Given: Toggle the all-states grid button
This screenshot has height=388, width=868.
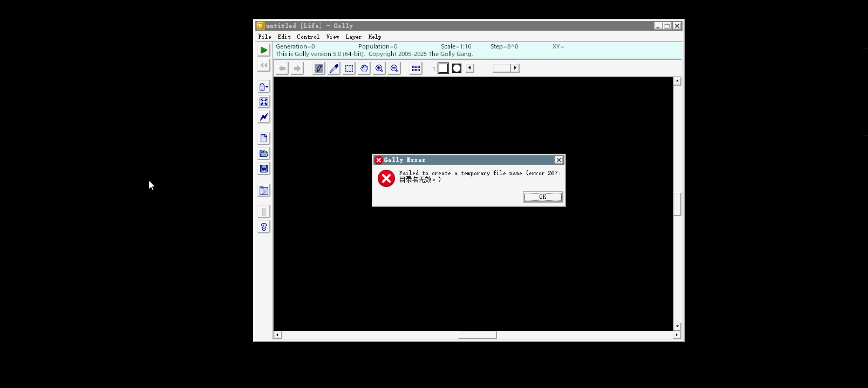Looking at the screenshot, I should pyautogui.click(x=416, y=69).
